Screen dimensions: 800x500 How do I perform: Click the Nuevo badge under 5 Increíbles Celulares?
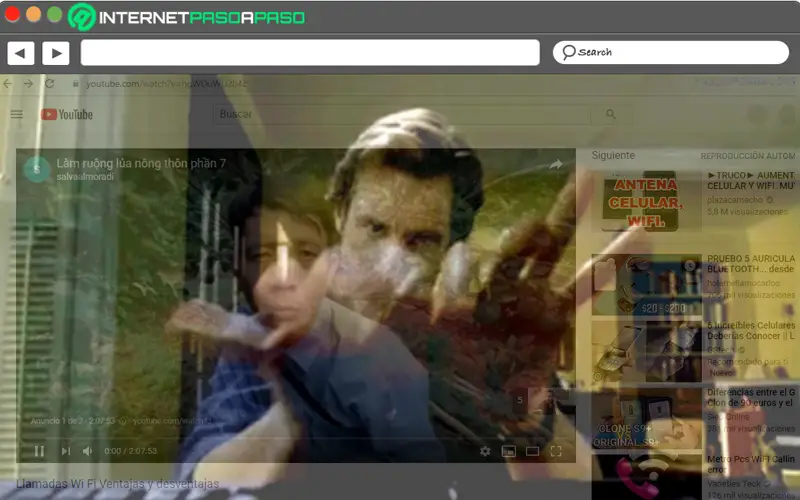coord(722,373)
